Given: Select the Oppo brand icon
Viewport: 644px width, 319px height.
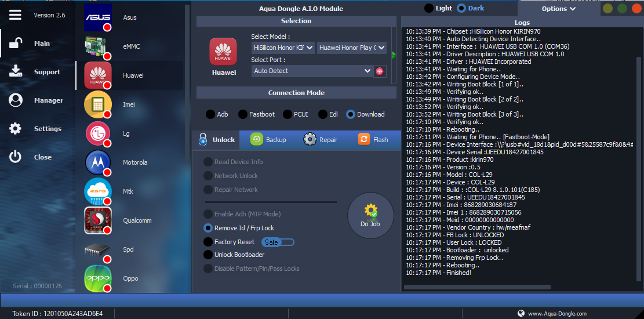Looking at the screenshot, I should (98, 279).
